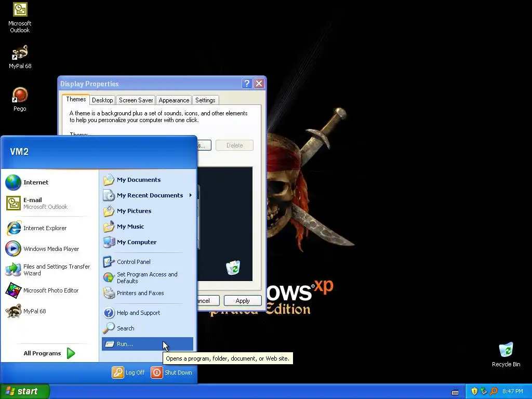The height and width of the screenshot is (399, 532).
Task: Open the Recycle Bin on desktop
Action: (x=506, y=354)
